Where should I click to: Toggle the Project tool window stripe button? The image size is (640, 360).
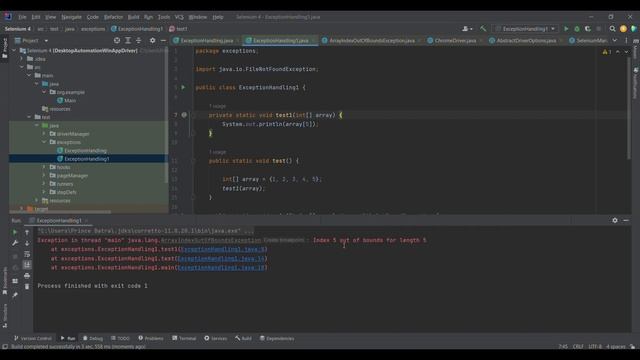point(4,48)
